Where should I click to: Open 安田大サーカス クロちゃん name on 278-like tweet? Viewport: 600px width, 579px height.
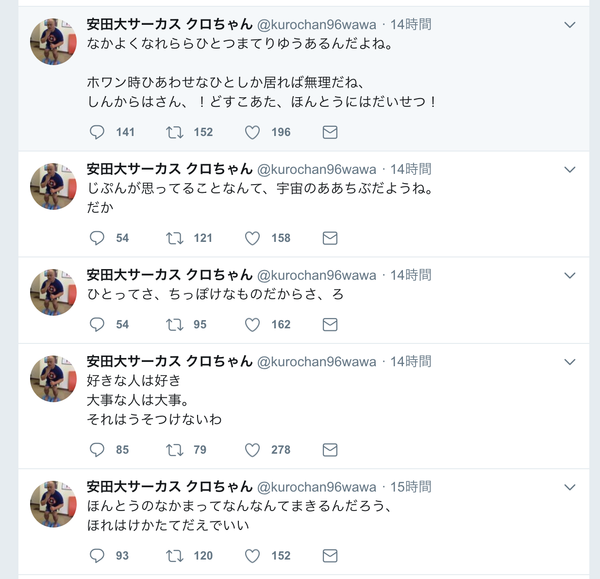(169, 361)
